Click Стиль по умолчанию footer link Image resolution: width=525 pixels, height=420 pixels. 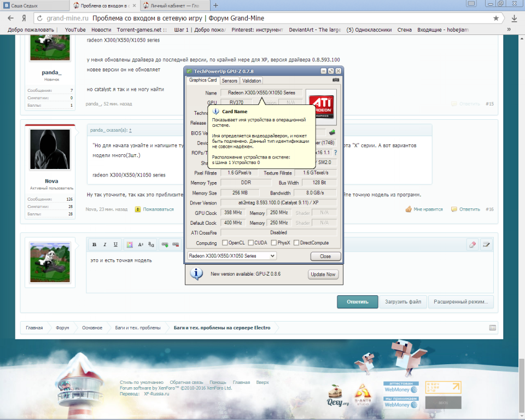(x=142, y=382)
